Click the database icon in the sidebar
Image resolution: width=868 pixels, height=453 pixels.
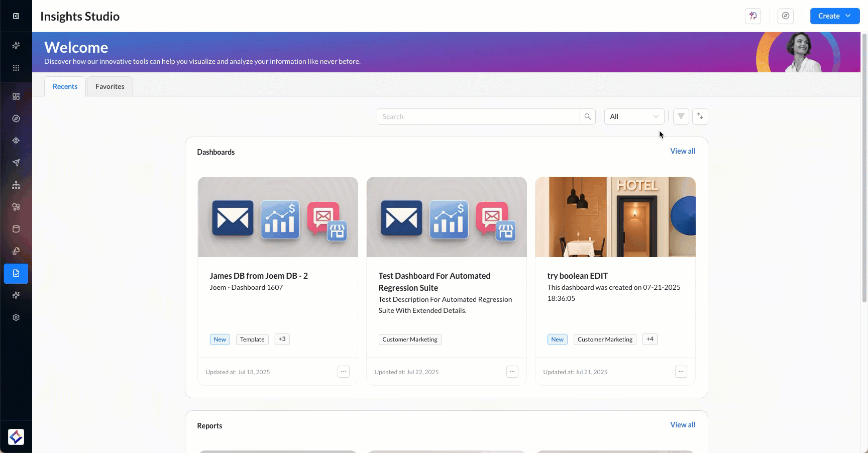pos(16,229)
